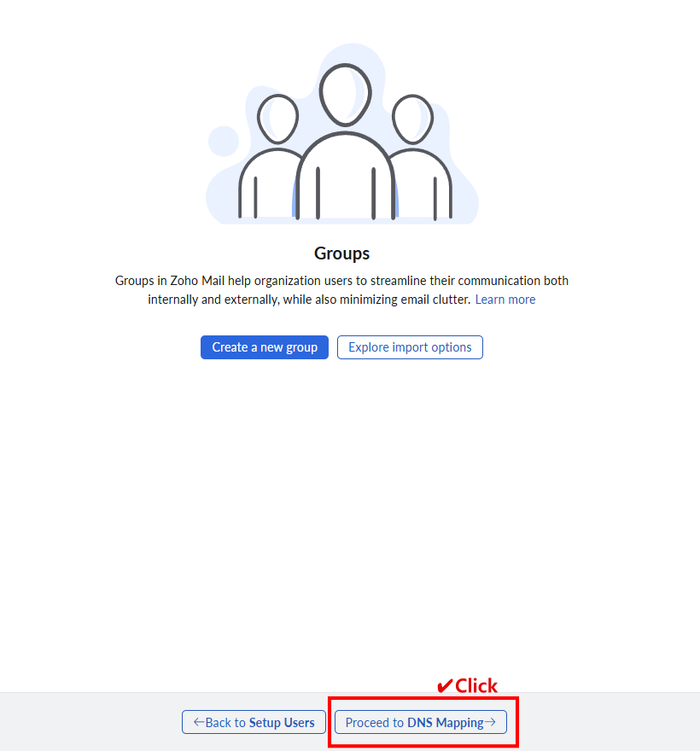Click the right arrow icon after DNS Mapping
This screenshot has width=700, height=751.
click(x=490, y=722)
